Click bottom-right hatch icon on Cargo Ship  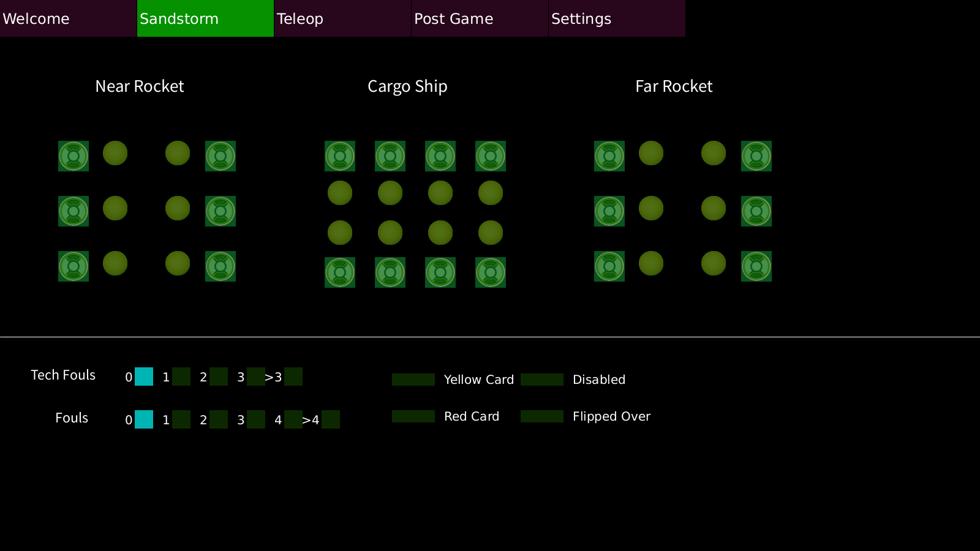(x=491, y=272)
